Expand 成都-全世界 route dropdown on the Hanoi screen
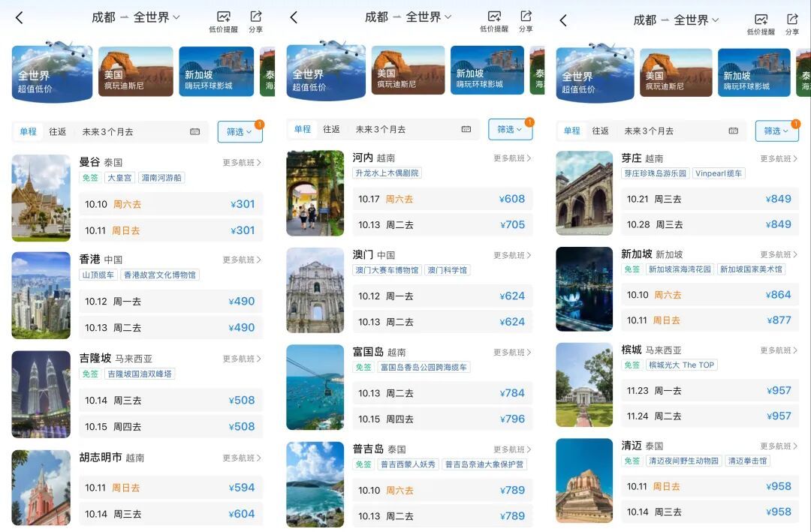The width and height of the screenshot is (811, 532). 408,17
